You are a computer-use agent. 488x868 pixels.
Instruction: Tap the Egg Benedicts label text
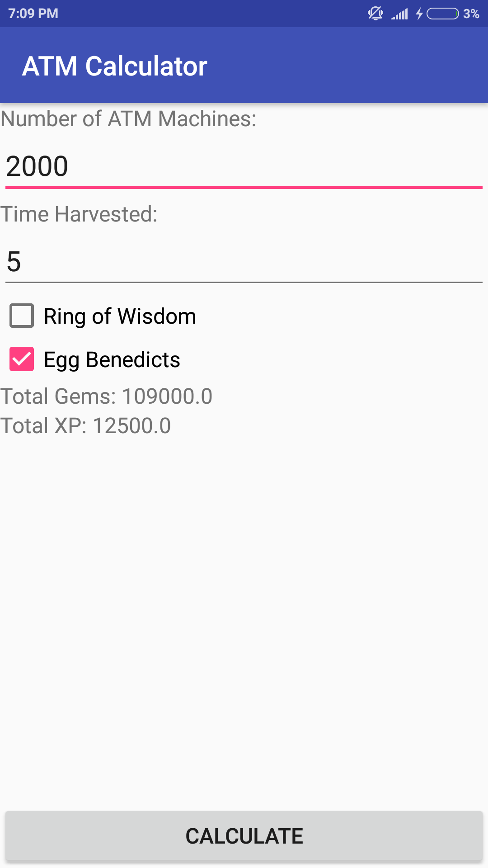[x=112, y=360]
